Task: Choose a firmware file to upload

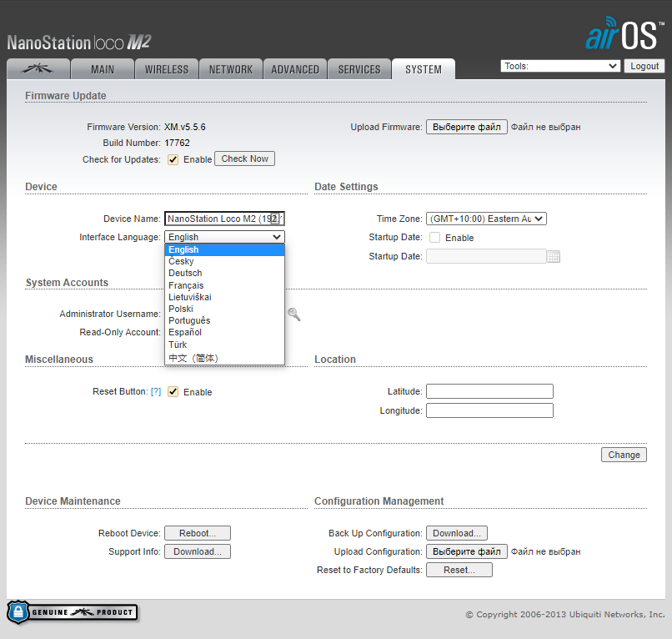Action: (x=467, y=127)
